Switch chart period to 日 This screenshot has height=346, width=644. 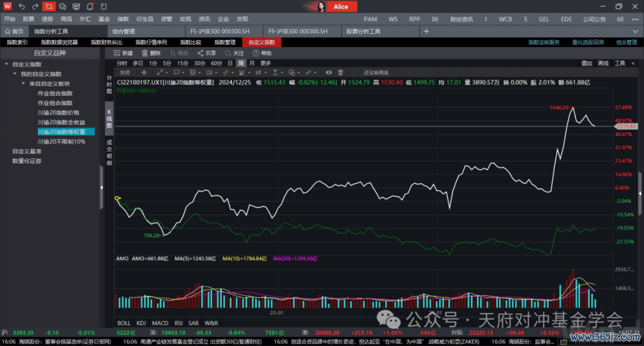click(230, 63)
